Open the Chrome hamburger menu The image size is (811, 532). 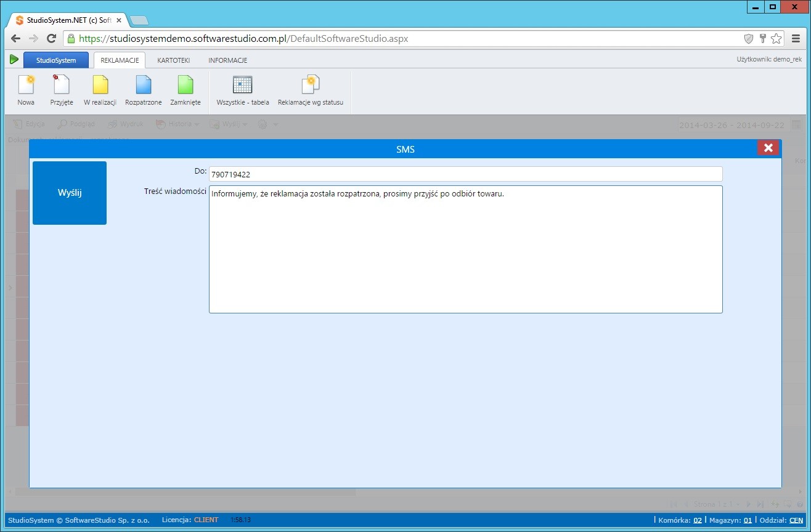[x=796, y=39]
